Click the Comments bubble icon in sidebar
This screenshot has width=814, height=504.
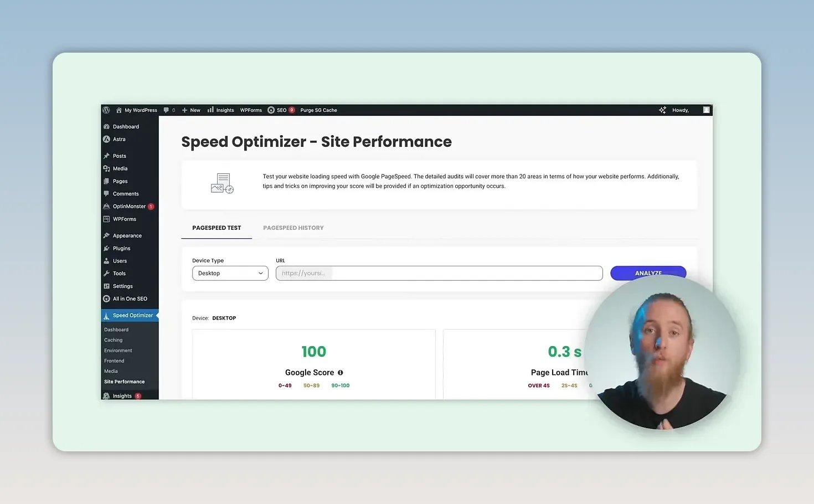click(106, 194)
